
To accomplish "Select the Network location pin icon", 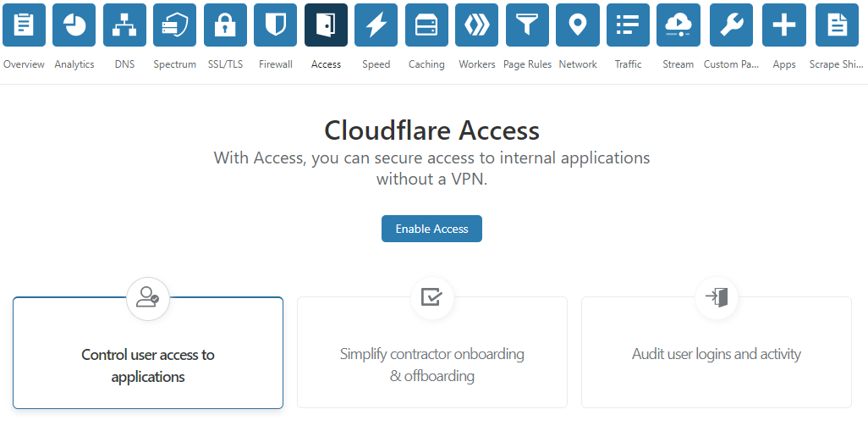I will (x=578, y=25).
